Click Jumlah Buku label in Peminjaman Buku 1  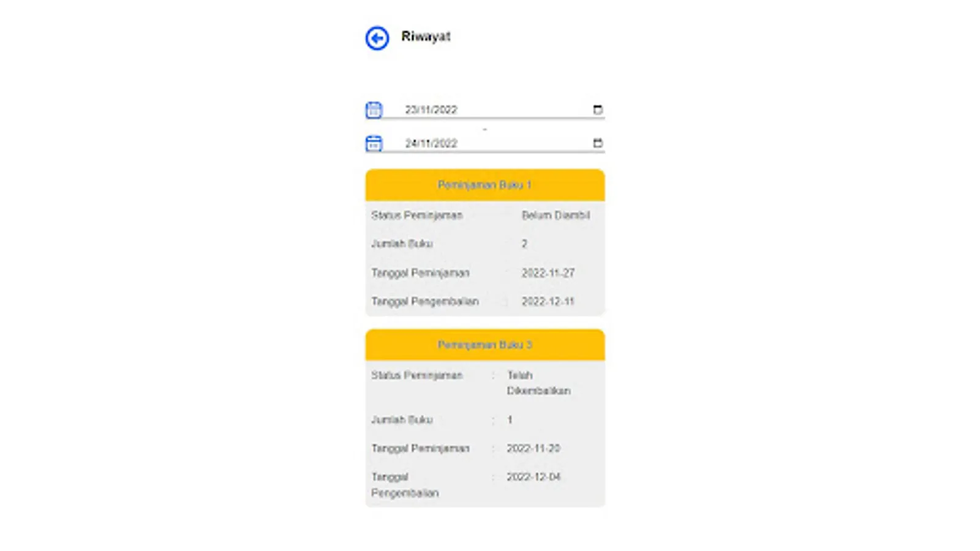[x=402, y=244]
